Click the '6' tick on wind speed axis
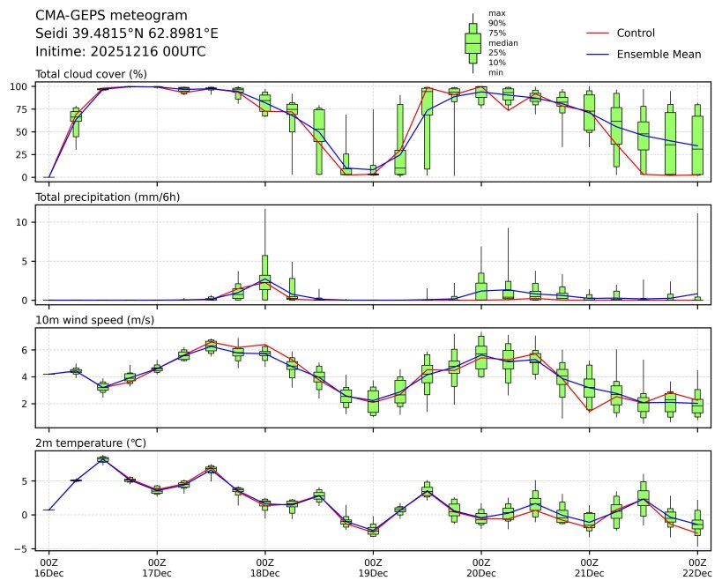Viewport: 722px width, 588px height. [25, 350]
